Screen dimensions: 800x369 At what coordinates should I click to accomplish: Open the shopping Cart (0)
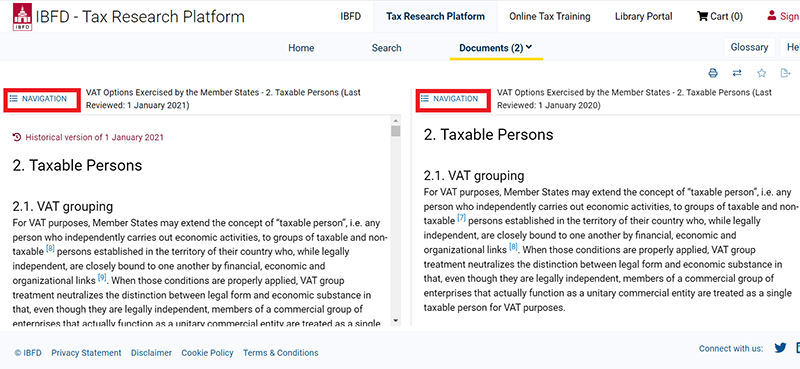click(719, 16)
